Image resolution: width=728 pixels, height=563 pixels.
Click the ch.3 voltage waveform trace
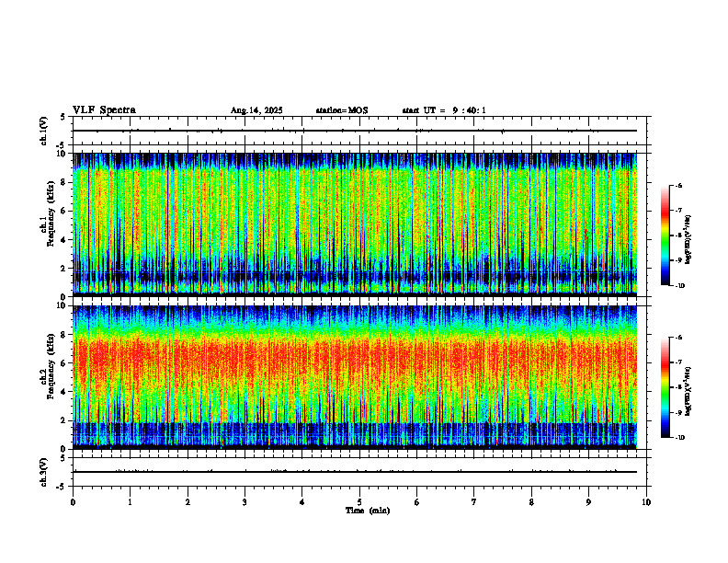[355, 472]
